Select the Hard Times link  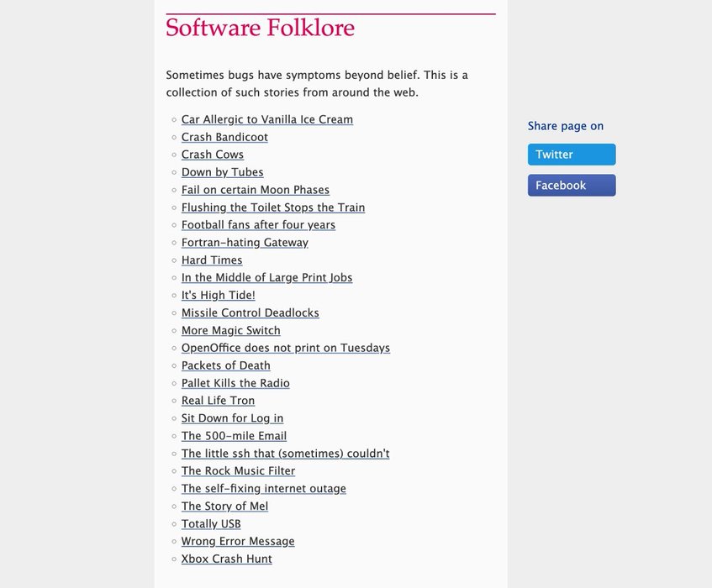212,260
